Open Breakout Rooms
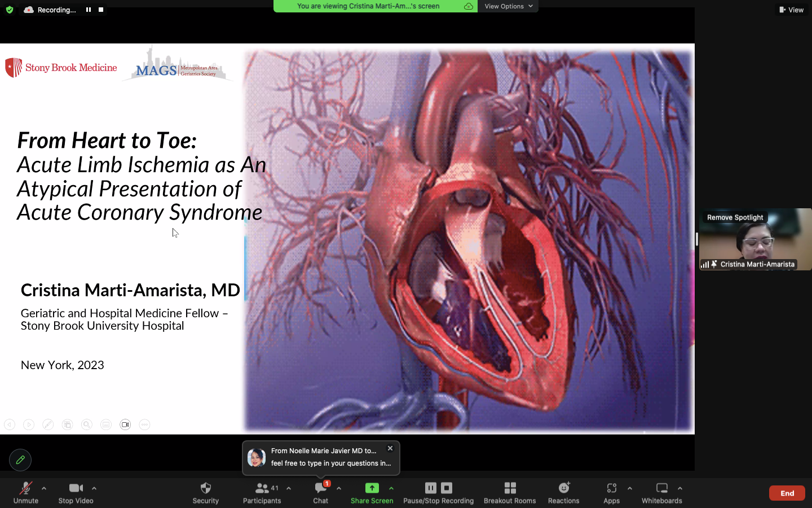This screenshot has height=508, width=812. pos(510,493)
